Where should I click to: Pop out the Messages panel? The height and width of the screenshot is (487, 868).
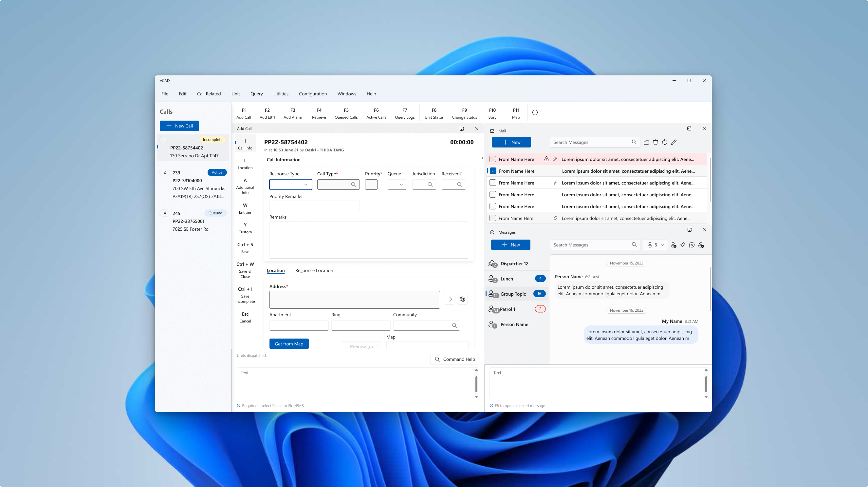(690, 230)
